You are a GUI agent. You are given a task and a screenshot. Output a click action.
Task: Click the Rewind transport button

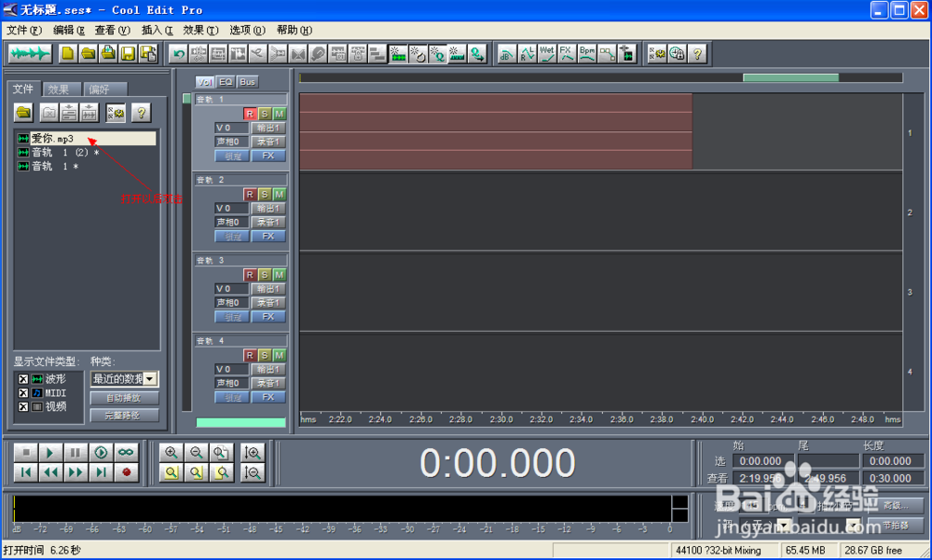50,472
